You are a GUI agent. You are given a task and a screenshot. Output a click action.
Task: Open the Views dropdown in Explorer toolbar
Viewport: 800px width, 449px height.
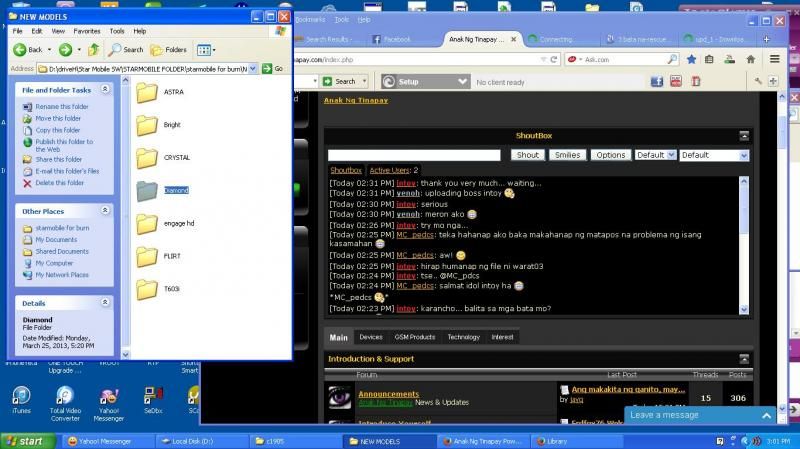(x=205, y=49)
